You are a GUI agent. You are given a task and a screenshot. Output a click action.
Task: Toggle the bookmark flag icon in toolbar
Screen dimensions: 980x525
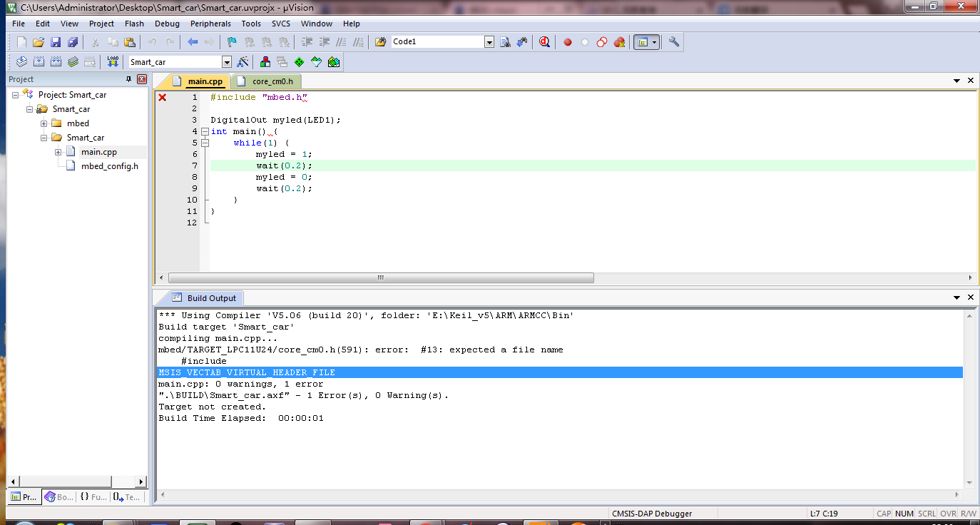coord(232,42)
